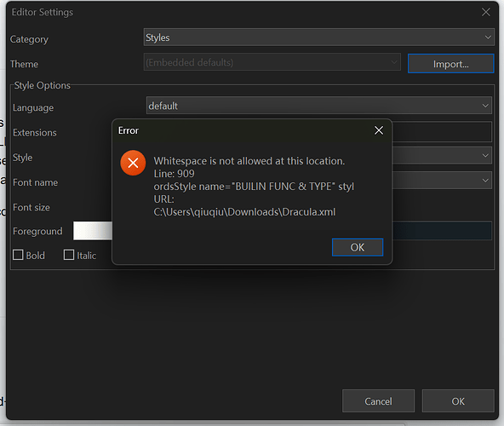Open the Font name dropdown arrow
The height and width of the screenshot is (426, 504).
(485, 181)
